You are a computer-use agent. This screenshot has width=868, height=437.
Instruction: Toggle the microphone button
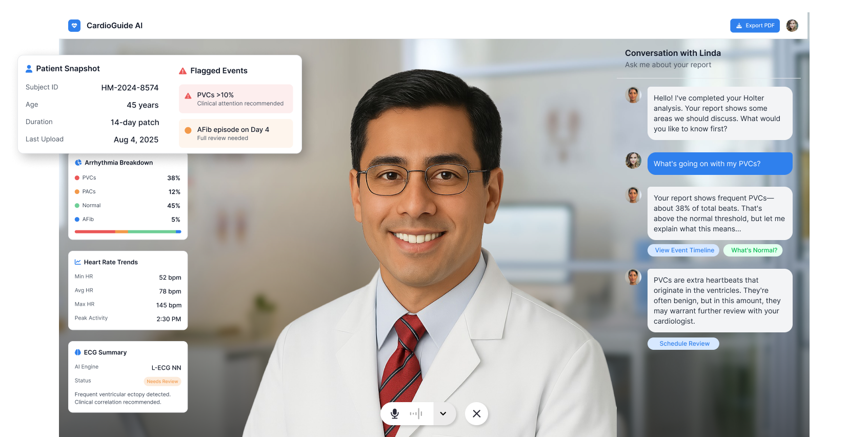[395, 414]
